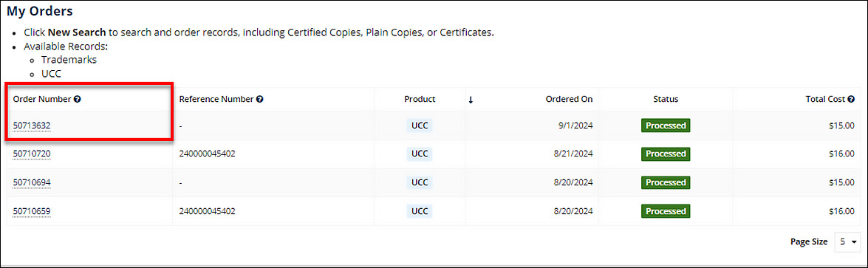
Task: Click the UCC tag on the 9/1/2024 order
Action: (420, 126)
